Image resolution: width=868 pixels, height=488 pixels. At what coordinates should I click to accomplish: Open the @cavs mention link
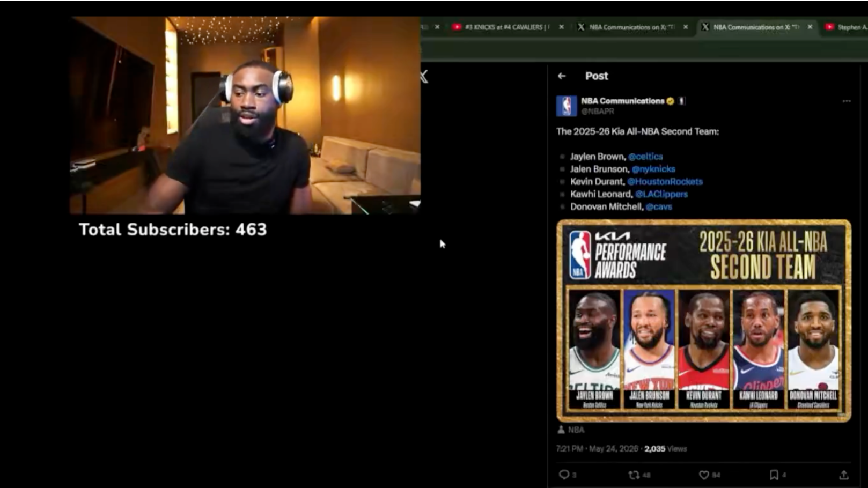pyautogui.click(x=659, y=206)
